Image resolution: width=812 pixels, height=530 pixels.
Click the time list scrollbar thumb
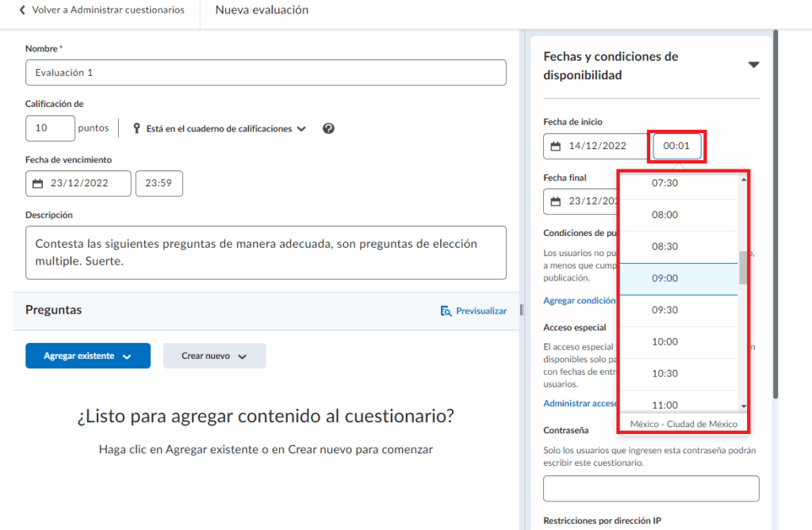click(x=743, y=268)
